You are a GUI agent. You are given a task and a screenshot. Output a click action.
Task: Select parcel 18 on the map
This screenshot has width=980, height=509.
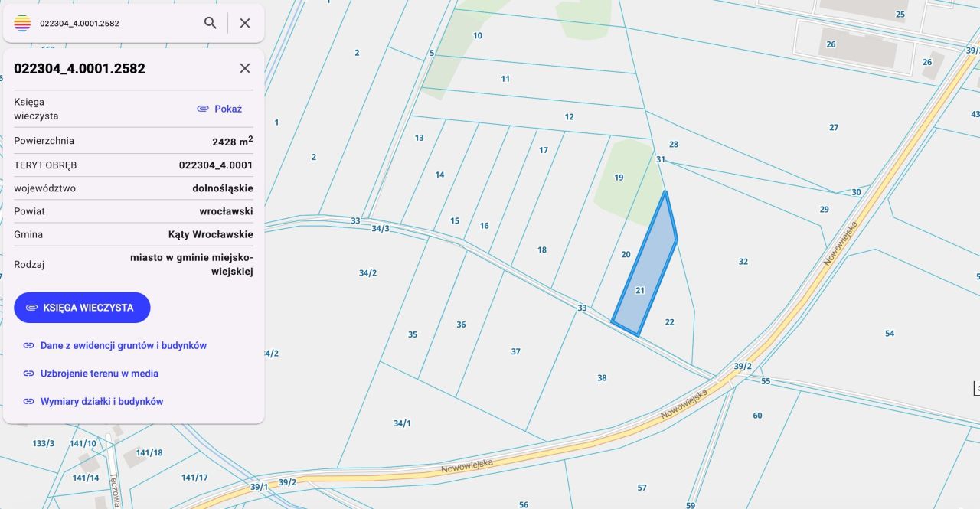pos(542,250)
